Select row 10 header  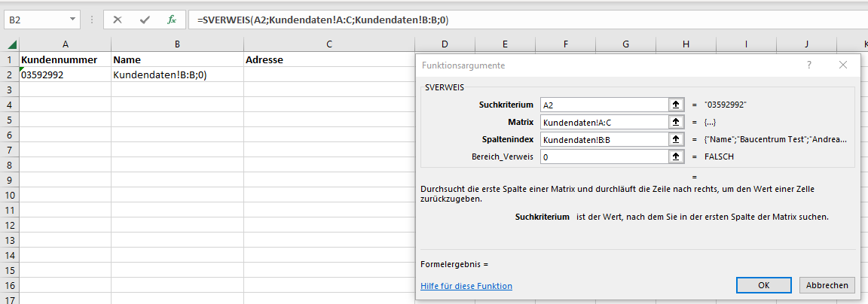[9, 195]
